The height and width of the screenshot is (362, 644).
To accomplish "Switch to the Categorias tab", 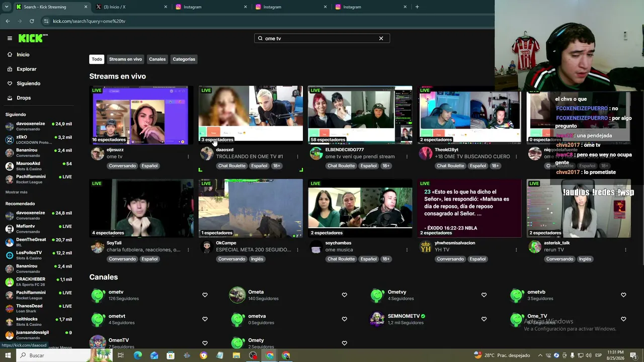I will 184,59.
